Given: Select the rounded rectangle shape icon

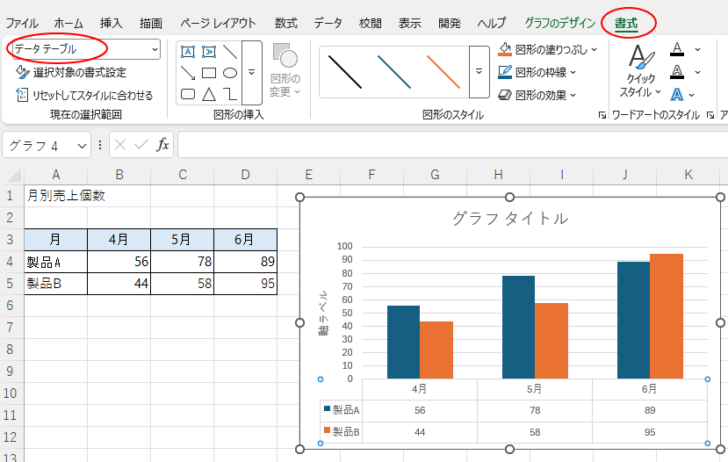Looking at the screenshot, I should click(x=188, y=94).
